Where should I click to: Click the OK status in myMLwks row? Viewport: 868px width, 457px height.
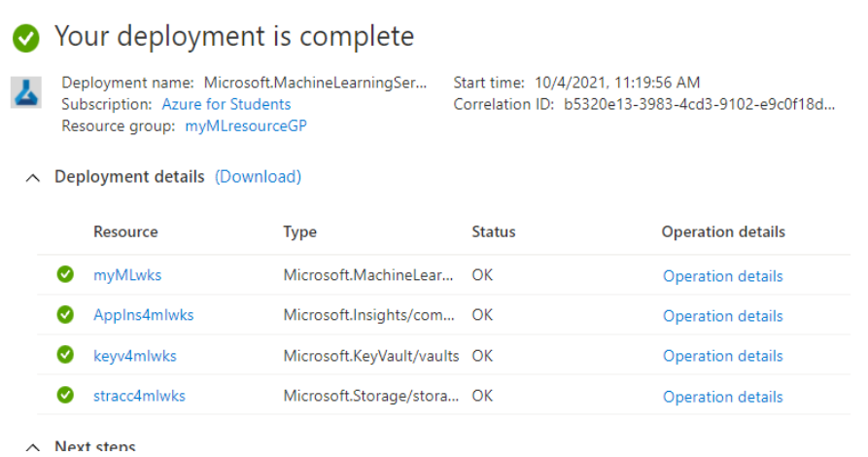482,275
